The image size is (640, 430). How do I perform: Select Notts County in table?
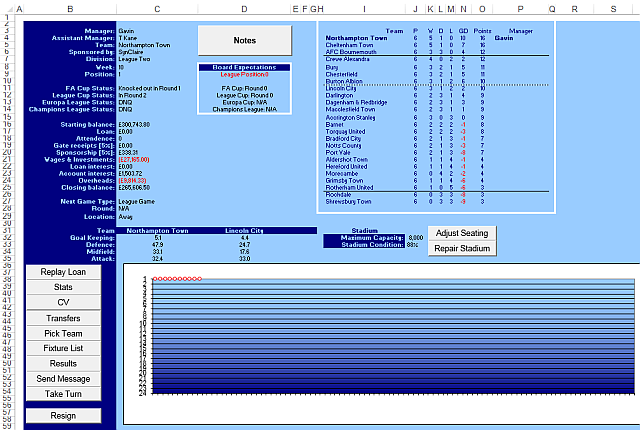click(x=343, y=146)
